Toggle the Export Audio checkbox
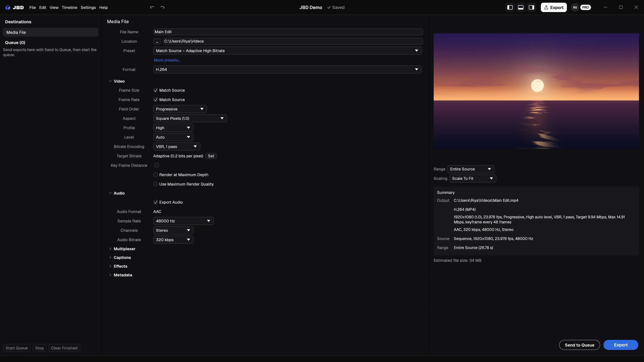Image resolution: width=644 pixels, height=362 pixels. point(155,202)
